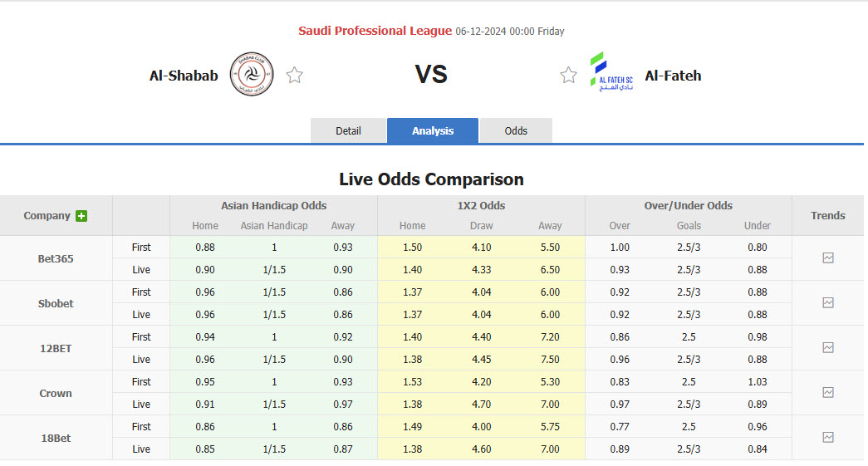The image size is (868, 466).
Task: Click the Al-Shabab club logo
Action: coord(251,76)
